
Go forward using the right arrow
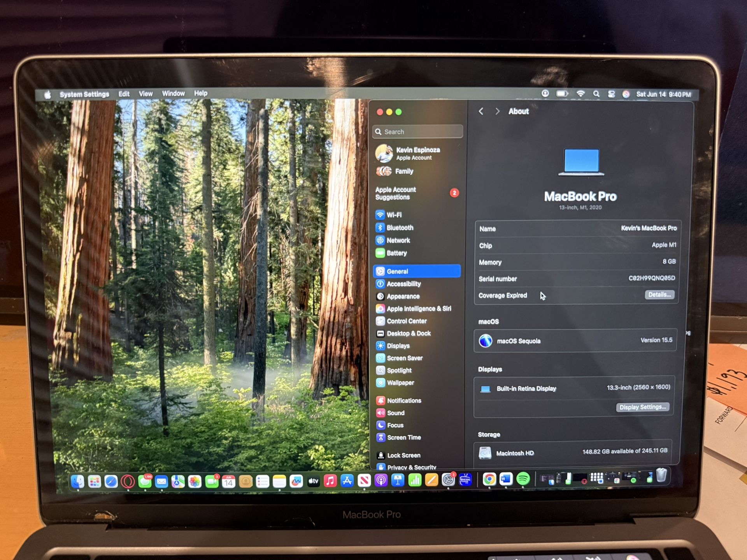pos(497,112)
